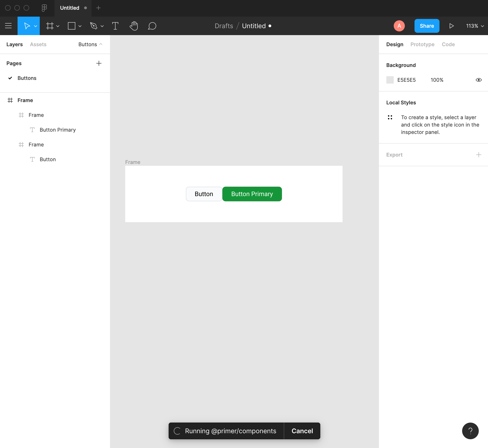
Task: Switch to the Prototype tab
Action: 422,44
